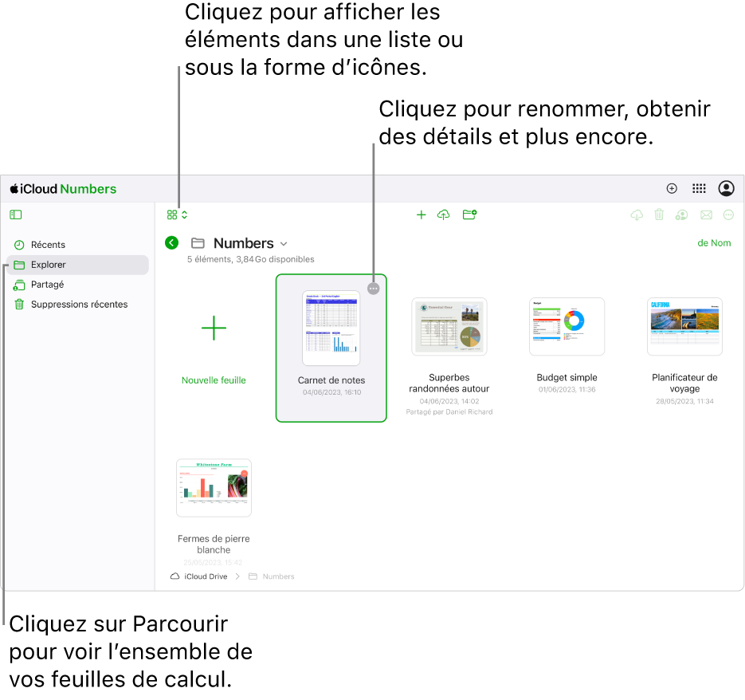Click the iCloud Numbers logo
Viewport: 745px width, 700px height.
[x=63, y=189]
